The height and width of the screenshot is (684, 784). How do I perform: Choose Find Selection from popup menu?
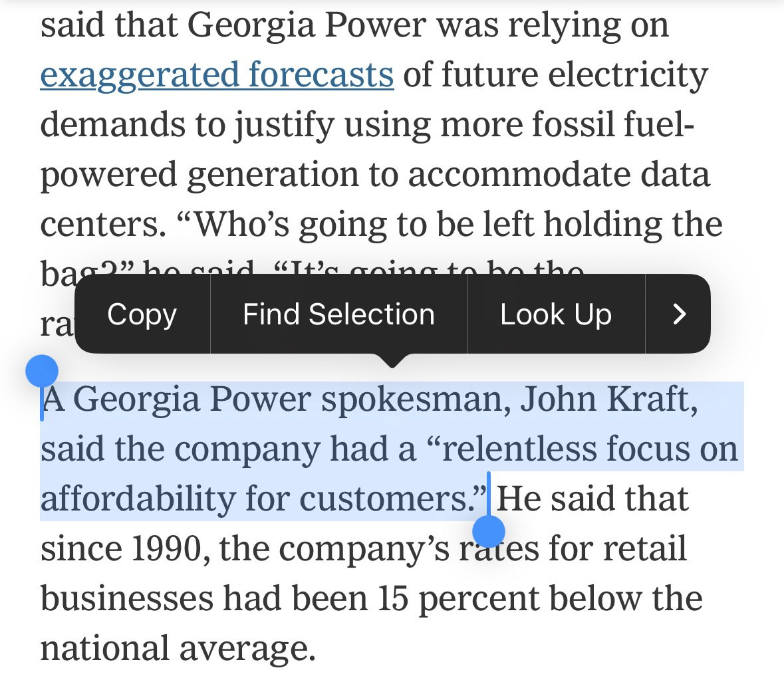click(x=338, y=314)
